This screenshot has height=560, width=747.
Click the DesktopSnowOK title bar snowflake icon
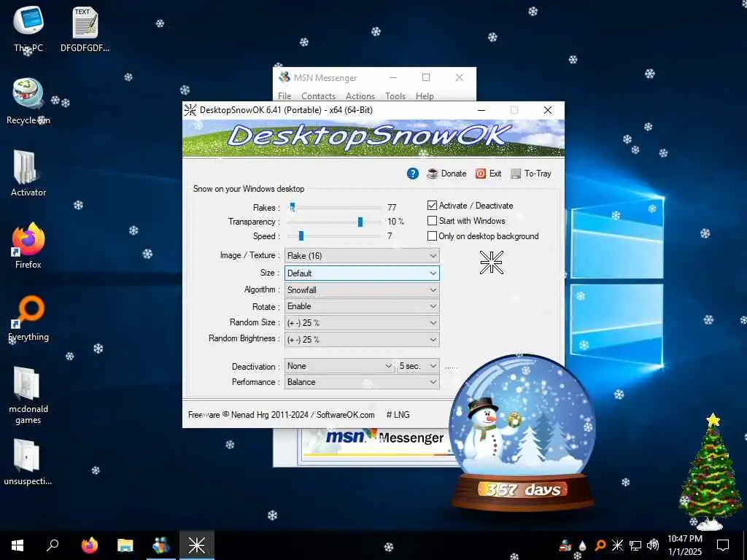coord(190,110)
